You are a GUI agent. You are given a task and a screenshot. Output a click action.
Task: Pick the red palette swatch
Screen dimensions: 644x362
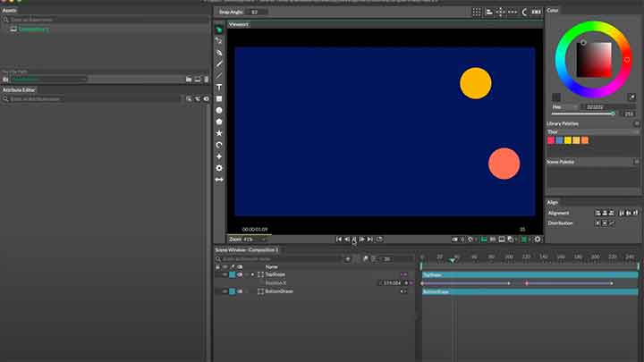(551, 140)
